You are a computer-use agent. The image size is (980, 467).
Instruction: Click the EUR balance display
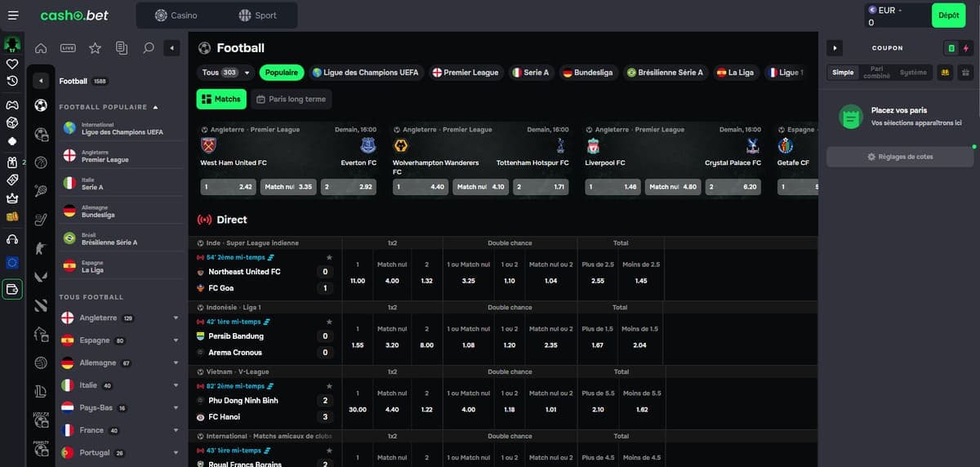pos(896,16)
